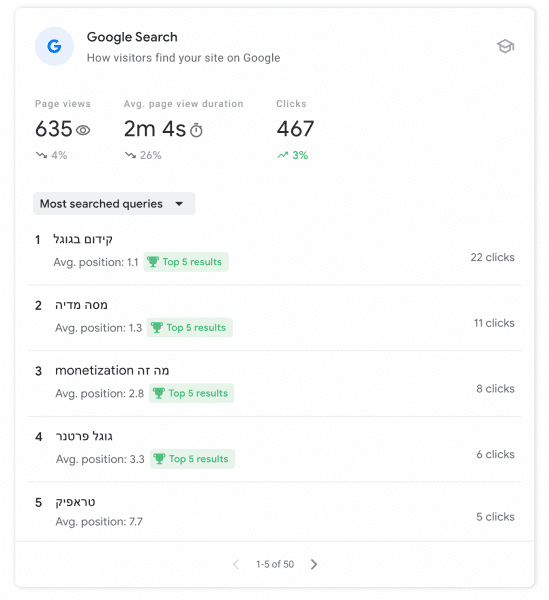The width and height of the screenshot is (549, 600).
Task: Click the '11 clicks' value
Action: (x=494, y=323)
